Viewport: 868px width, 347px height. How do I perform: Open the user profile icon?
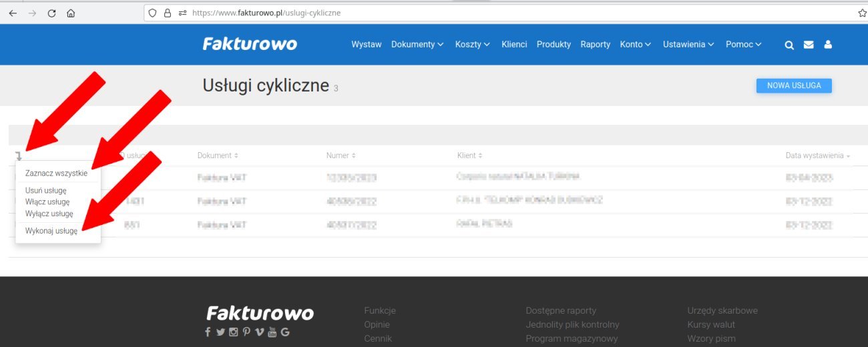[x=828, y=45]
